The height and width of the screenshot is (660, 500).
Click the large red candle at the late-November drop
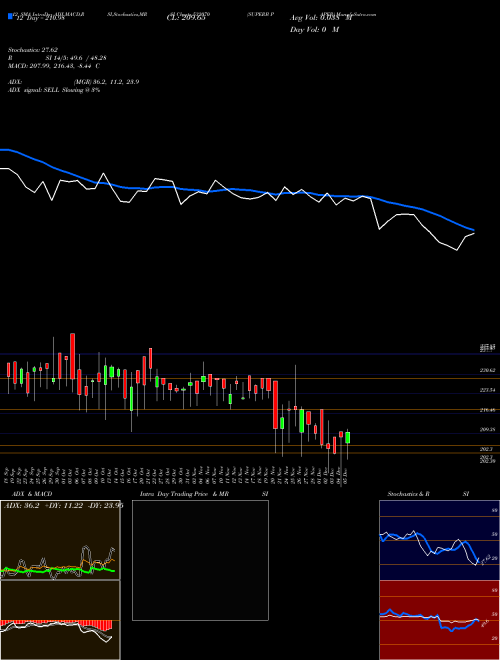coord(275,405)
